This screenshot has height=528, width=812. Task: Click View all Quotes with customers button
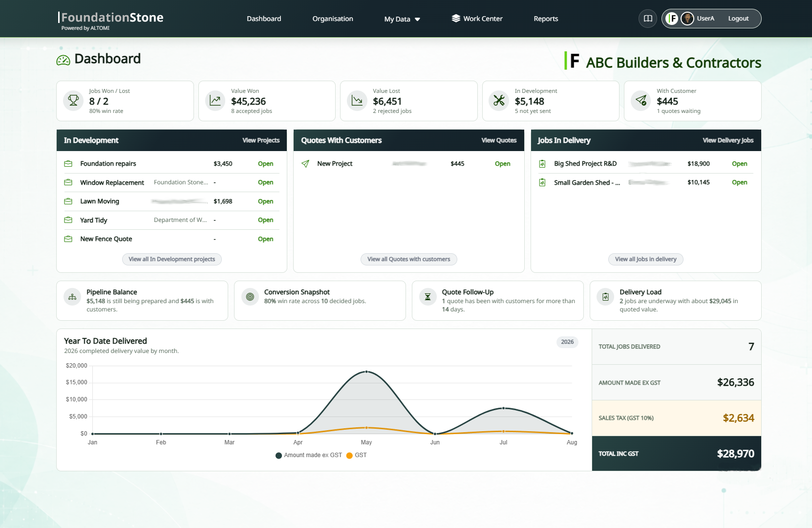[x=409, y=259]
